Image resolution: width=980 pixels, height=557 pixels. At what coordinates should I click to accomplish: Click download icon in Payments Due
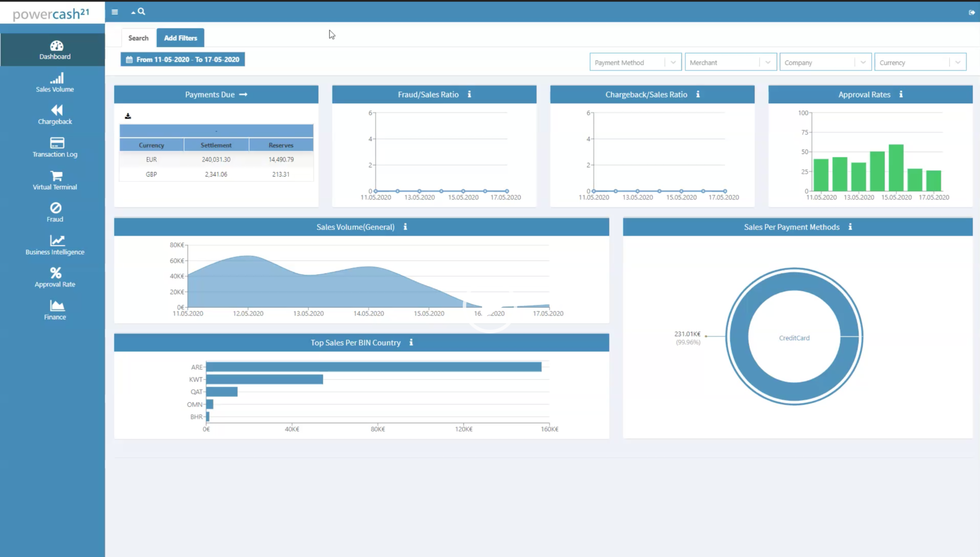[x=128, y=114]
